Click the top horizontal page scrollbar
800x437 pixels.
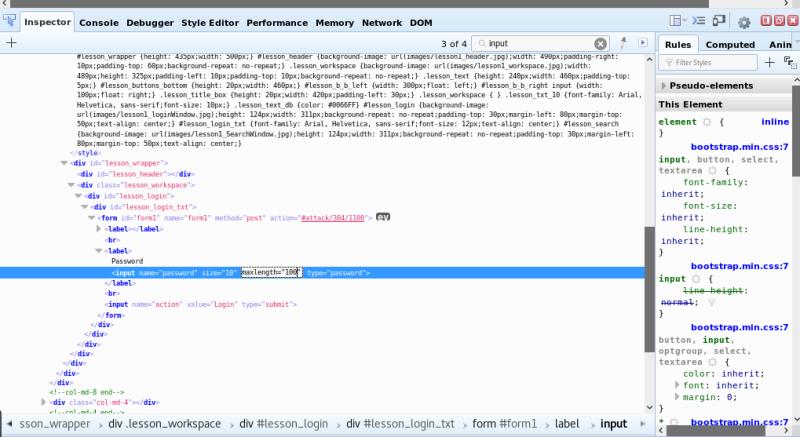pyautogui.click(x=359, y=4)
